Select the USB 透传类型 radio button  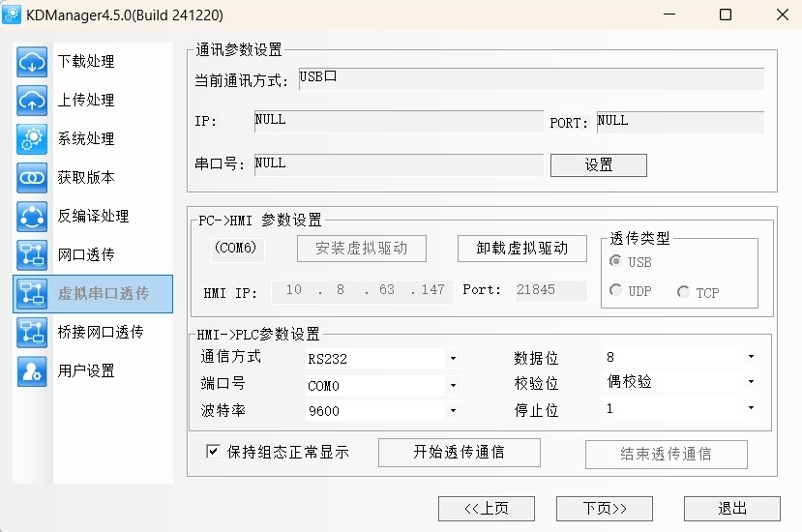click(x=616, y=261)
